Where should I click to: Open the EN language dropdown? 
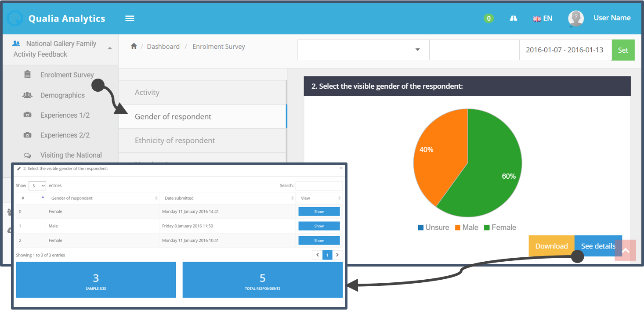[x=543, y=18]
